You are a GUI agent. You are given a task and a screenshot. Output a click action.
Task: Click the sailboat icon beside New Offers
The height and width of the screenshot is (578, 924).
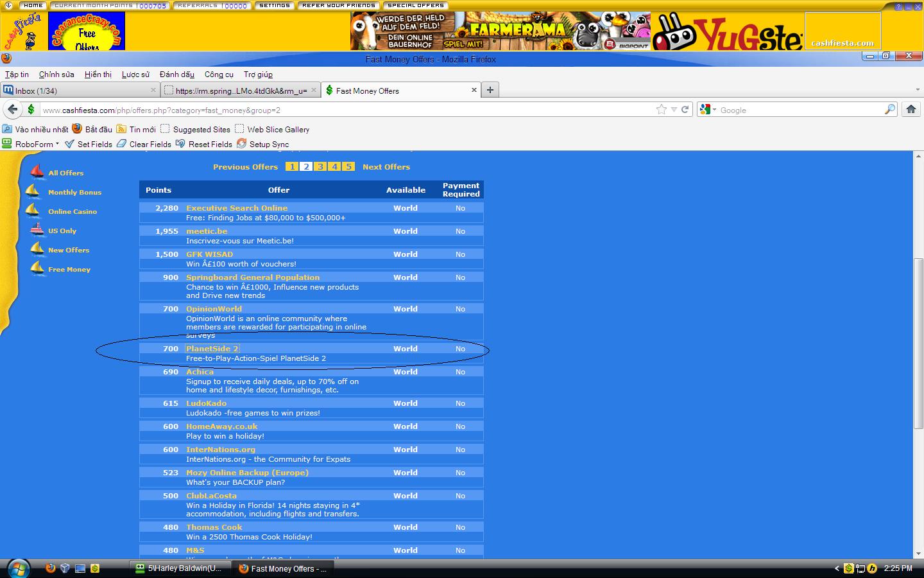(x=37, y=249)
